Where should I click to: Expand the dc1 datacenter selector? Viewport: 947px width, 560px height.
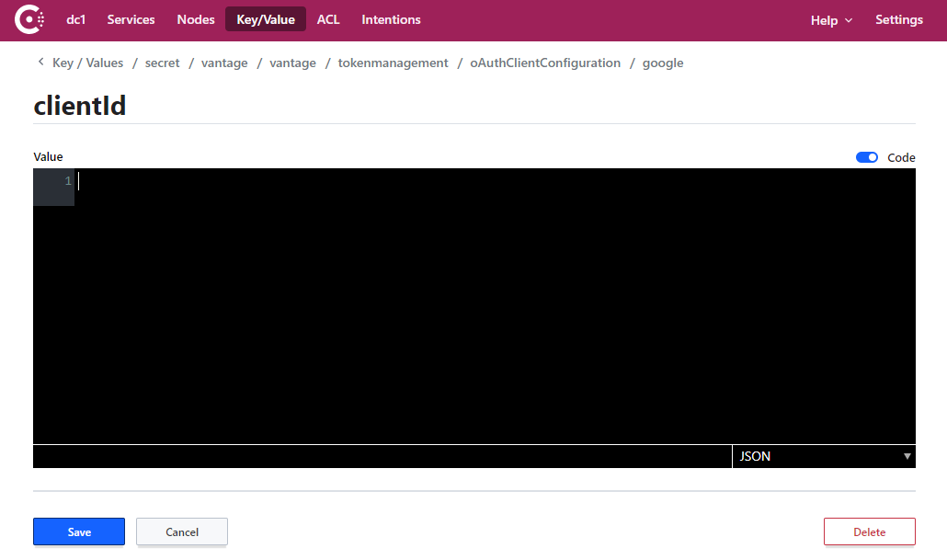[x=75, y=19]
